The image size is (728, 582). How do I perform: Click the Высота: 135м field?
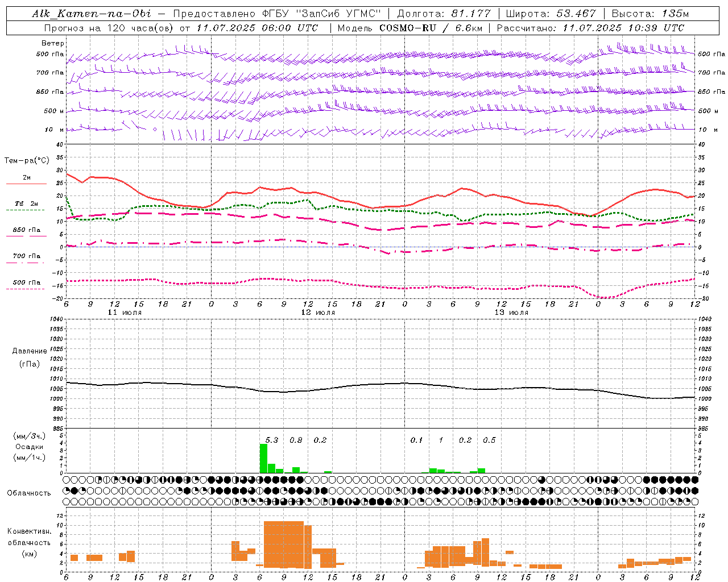650,14
